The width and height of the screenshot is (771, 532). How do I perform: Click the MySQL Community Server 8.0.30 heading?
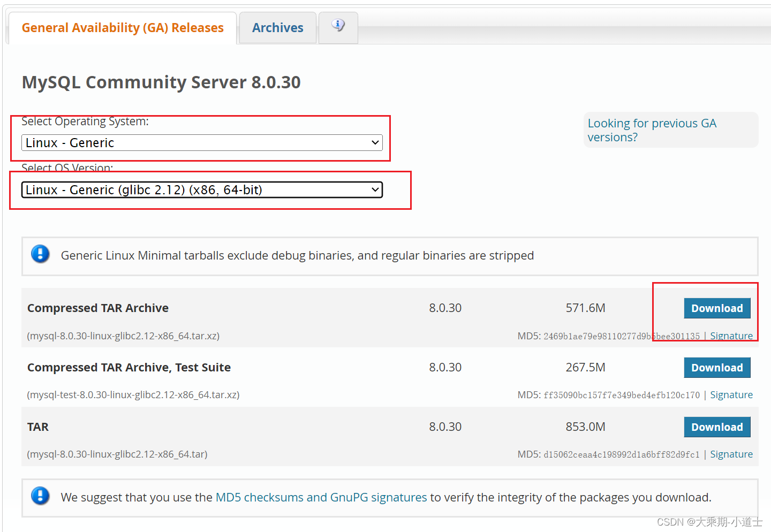click(x=161, y=82)
